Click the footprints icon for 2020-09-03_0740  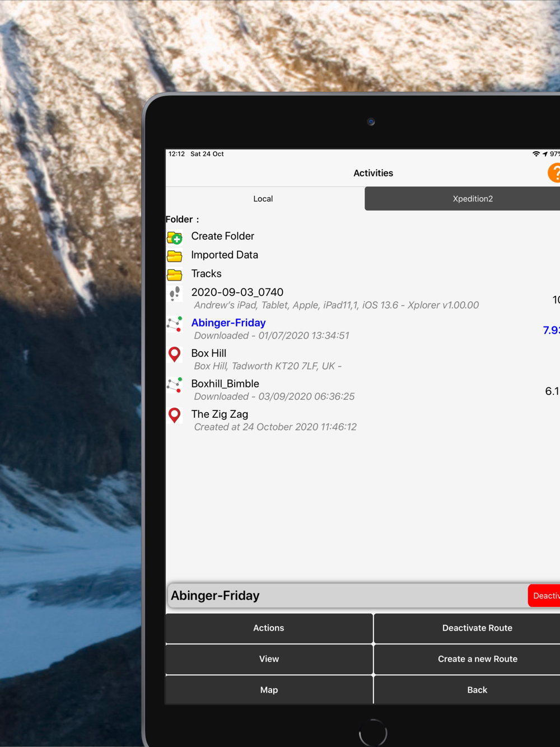point(175,293)
